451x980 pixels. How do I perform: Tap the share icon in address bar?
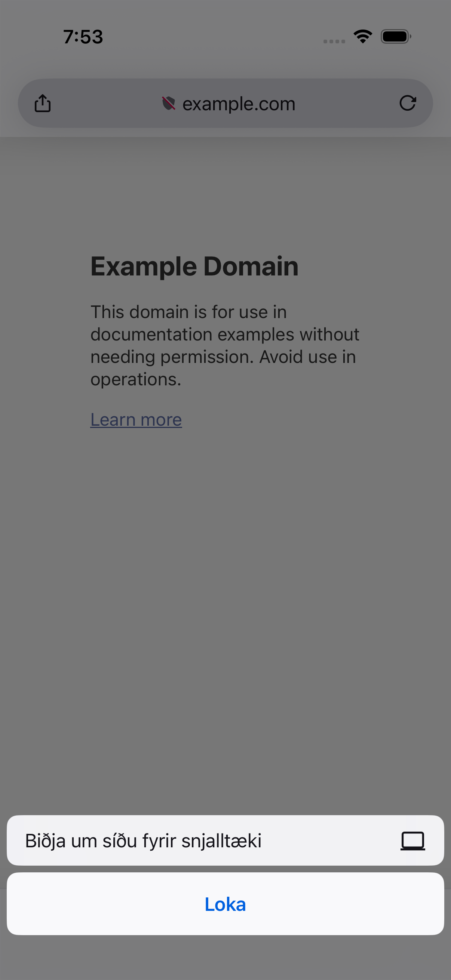(x=43, y=103)
